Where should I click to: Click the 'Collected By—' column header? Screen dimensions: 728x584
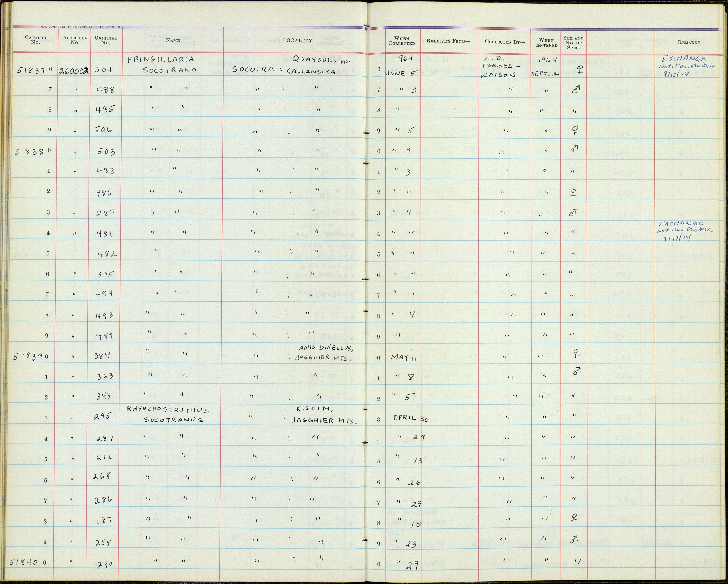coord(505,42)
